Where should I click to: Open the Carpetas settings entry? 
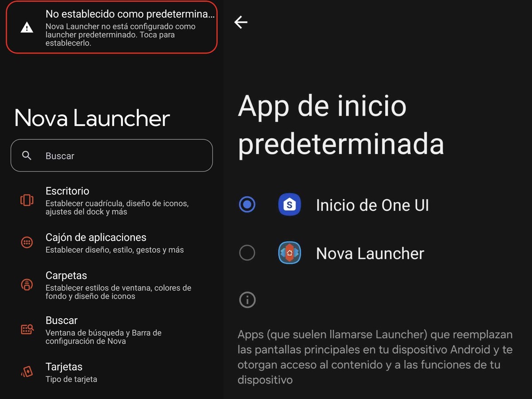pos(112,285)
